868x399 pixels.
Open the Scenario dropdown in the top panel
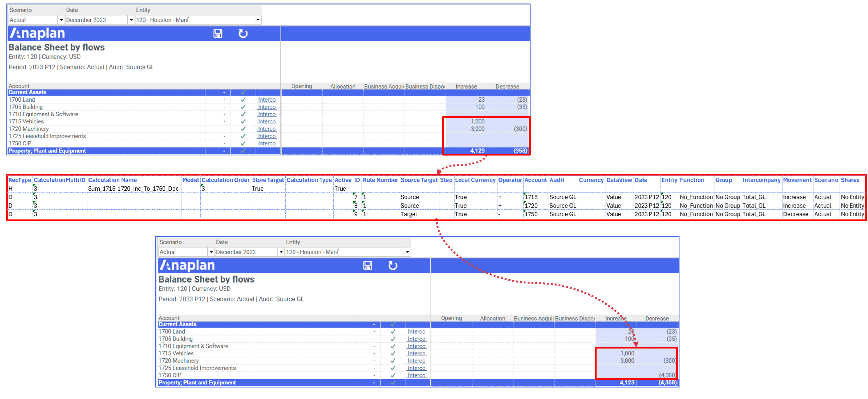pyautogui.click(x=61, y=20)
